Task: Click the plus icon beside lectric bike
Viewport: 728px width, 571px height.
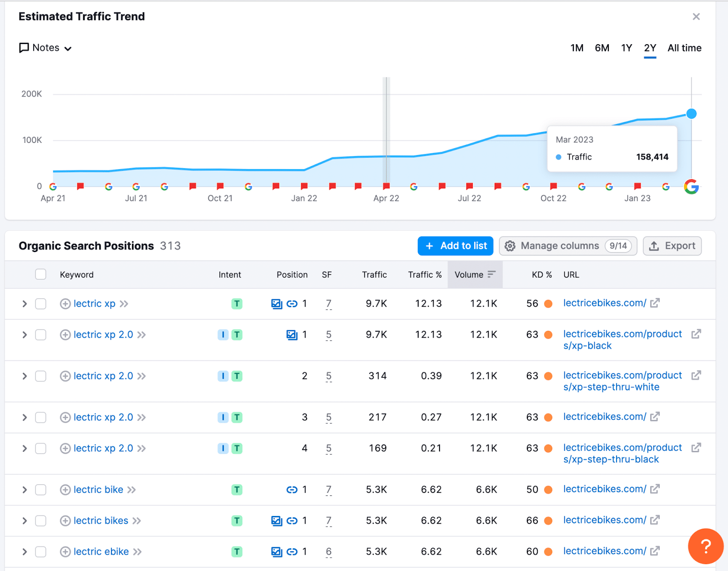Action: (x=65, y=490)
